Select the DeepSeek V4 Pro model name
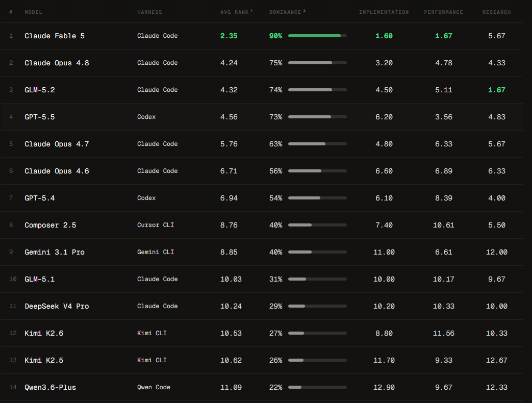The height and width of the screenshot is (403, 532). click(57, 306)
